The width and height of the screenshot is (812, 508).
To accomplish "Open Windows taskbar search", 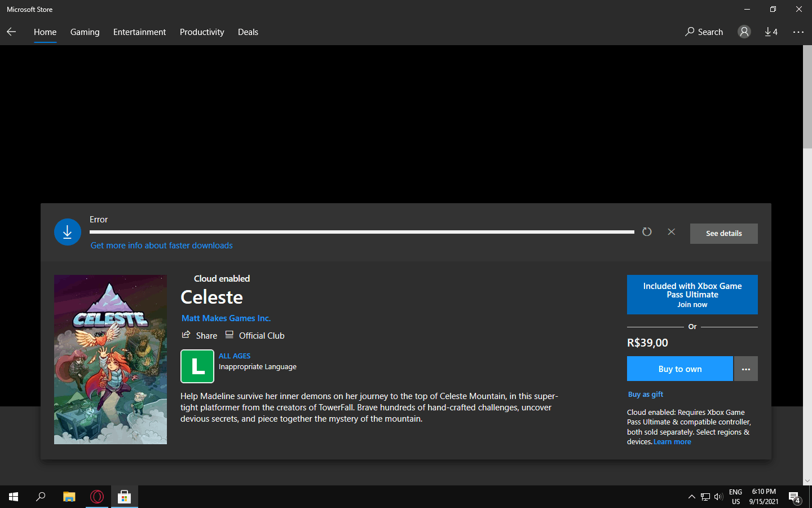I will tap(41, 497).
